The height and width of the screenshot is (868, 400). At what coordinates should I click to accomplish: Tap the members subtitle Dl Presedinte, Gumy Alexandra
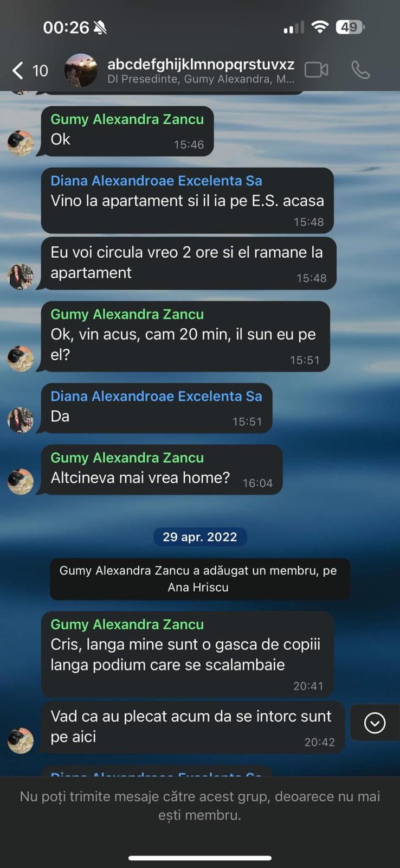coord(201,79)
